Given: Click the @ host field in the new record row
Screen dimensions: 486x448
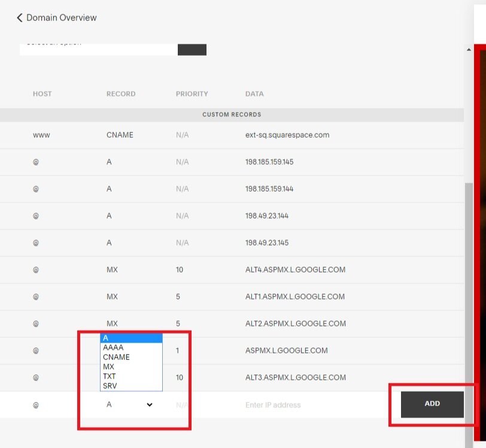Looking at the screenshot, I should 36,405.
